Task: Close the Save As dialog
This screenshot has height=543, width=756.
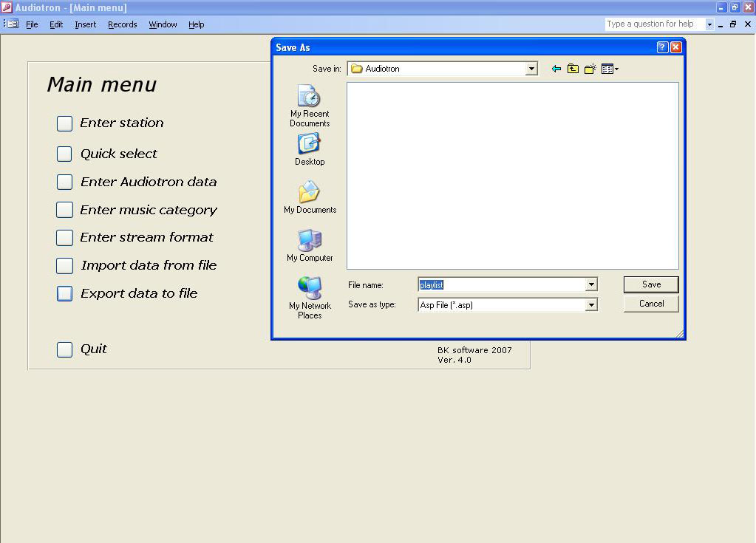Action: [676, 47]
